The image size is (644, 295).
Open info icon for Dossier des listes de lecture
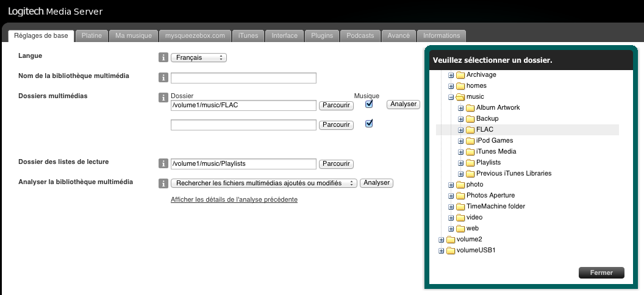(x=163, y=163)
